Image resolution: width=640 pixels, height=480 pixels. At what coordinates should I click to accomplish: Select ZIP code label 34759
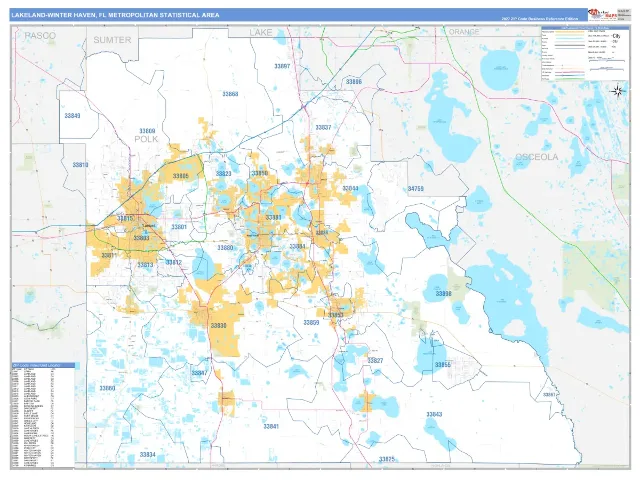click(x=416, y=189)
